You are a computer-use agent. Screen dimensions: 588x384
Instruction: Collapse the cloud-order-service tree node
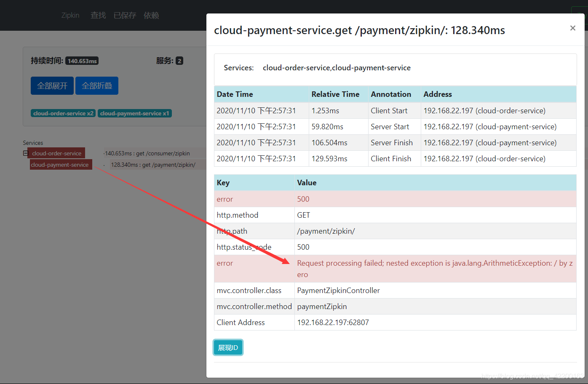[26, 153]
